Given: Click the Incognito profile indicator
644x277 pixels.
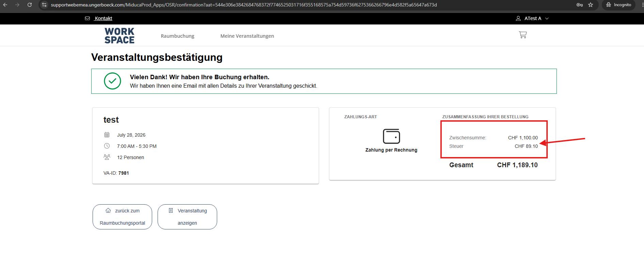Looking at the screenshot, I should point(618,5).
